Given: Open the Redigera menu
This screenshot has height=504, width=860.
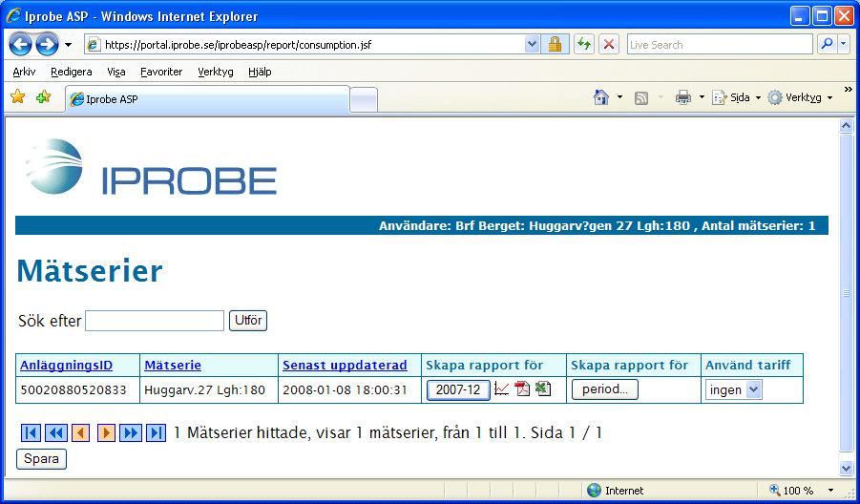Looking at the screenshot, I should click(72, 72).
